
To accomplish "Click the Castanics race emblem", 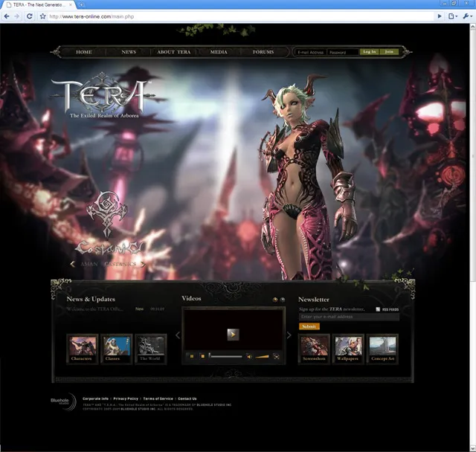I will (107, 214).
